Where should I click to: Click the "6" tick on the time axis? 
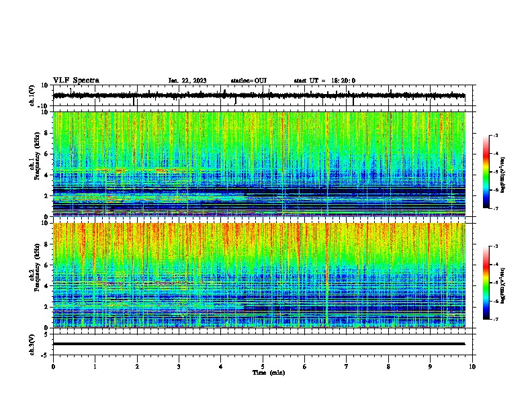305,367
